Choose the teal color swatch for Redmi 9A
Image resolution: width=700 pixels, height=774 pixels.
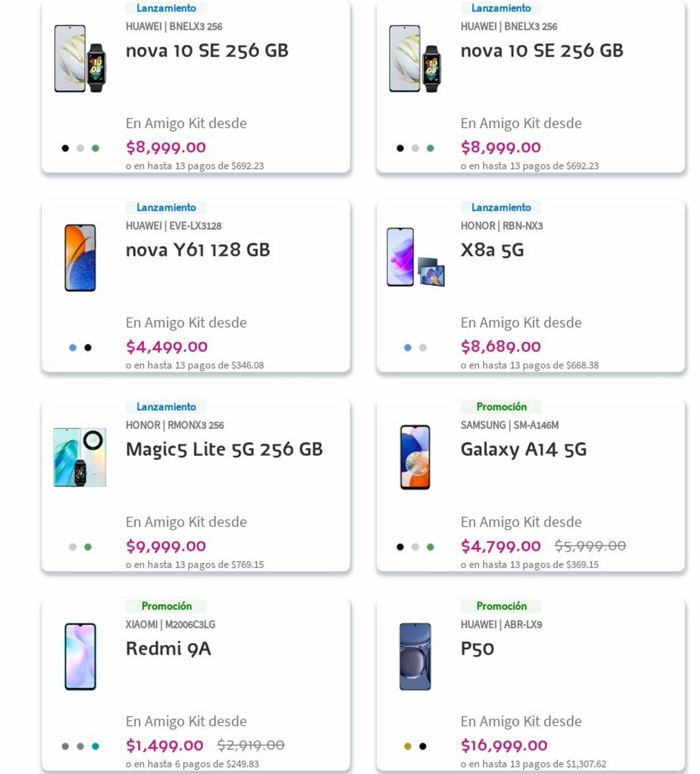click(95, 745)
